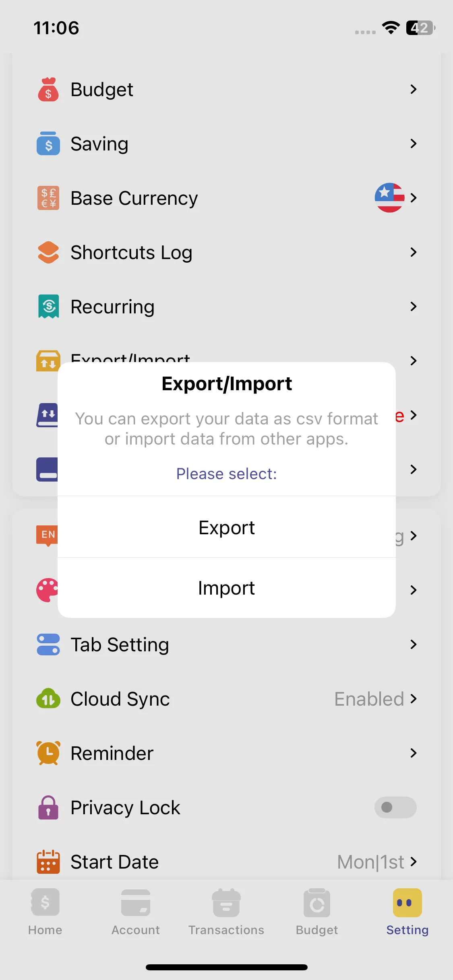Open the Account tab
Image resolution: width=453 pixels, height=980 pixels.
[136, 912]
